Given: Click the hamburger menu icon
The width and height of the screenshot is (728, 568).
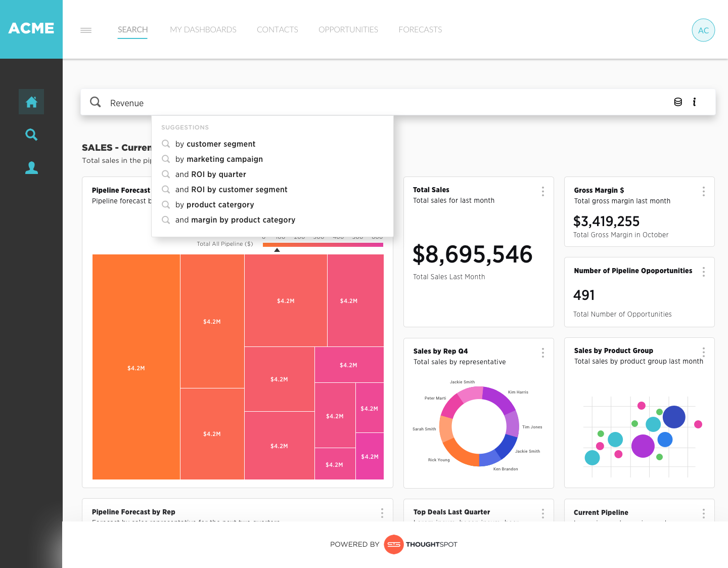Looking at the screenshot, I should coord(86,30).
